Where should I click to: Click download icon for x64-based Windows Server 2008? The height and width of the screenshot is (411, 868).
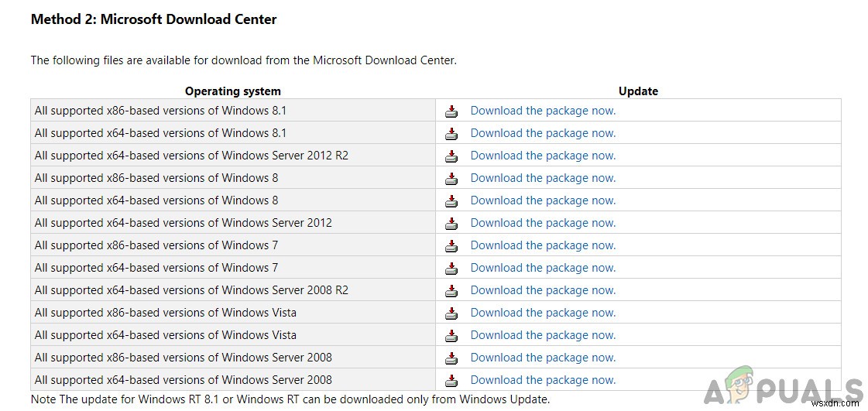click(x=451, y=380)
